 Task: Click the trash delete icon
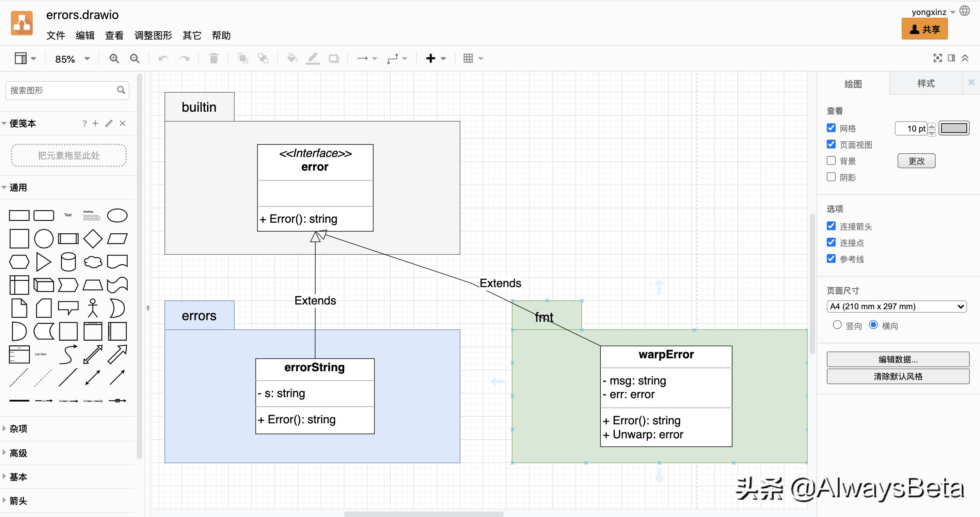[214, 59]
